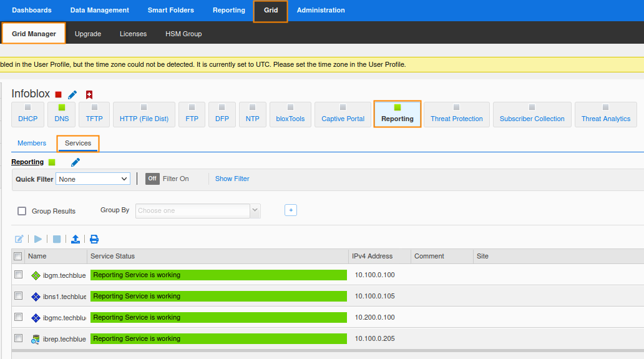Open the DNS service panel
644x359 pixels.
[x=62, y=115]
